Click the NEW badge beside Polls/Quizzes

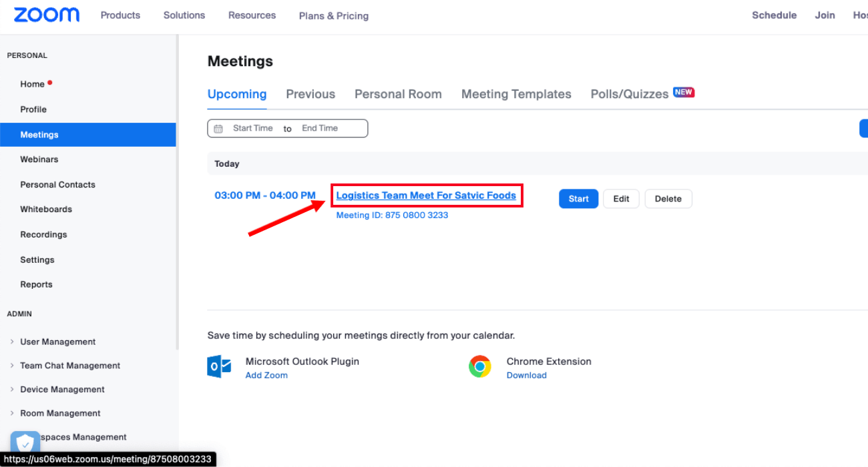coord(684,92)
